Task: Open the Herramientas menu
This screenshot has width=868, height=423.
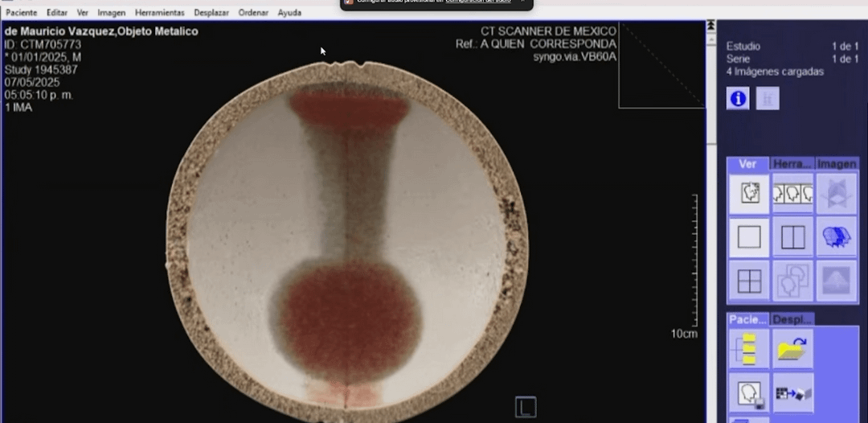Action: tap(159, 13)
